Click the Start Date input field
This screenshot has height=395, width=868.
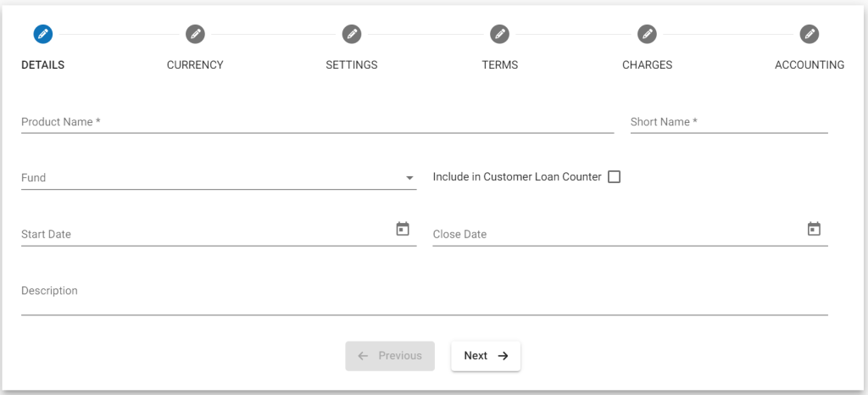(203, 234)
